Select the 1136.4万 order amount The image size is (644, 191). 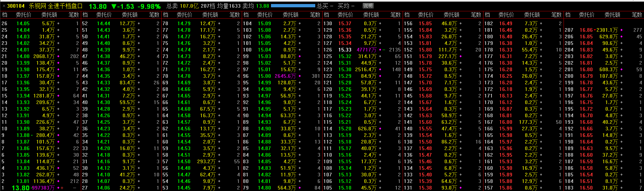pos(44,181)
